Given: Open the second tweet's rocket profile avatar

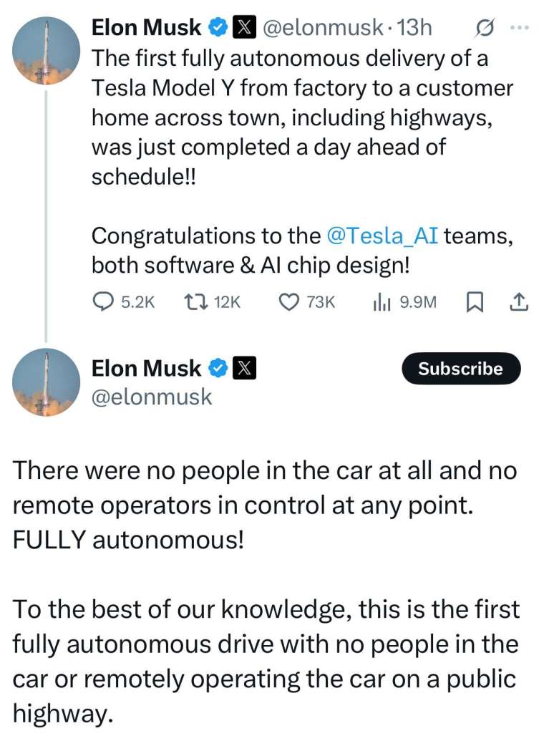Looking at the screenshot, I should click(x=47, y=382).
